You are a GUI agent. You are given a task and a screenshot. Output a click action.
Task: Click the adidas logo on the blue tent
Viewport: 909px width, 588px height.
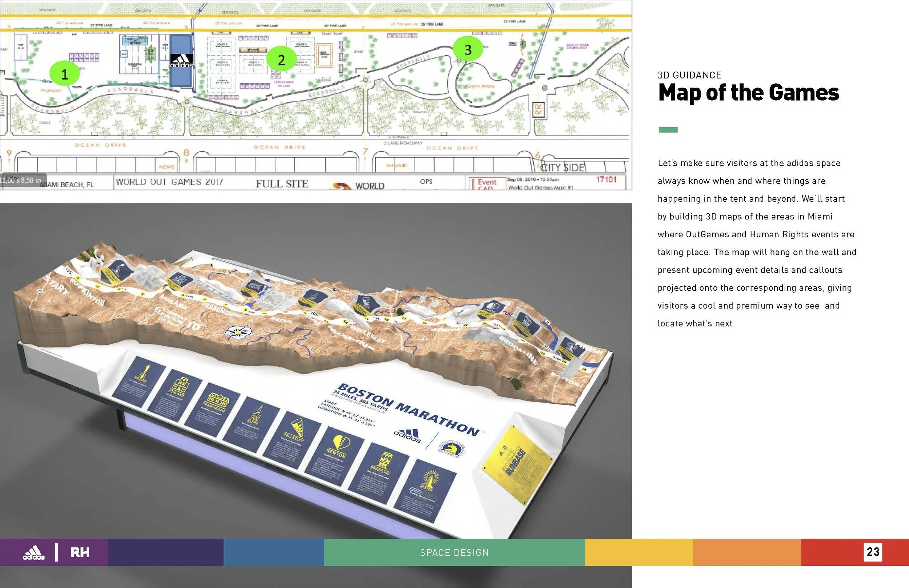click(181, 61)
